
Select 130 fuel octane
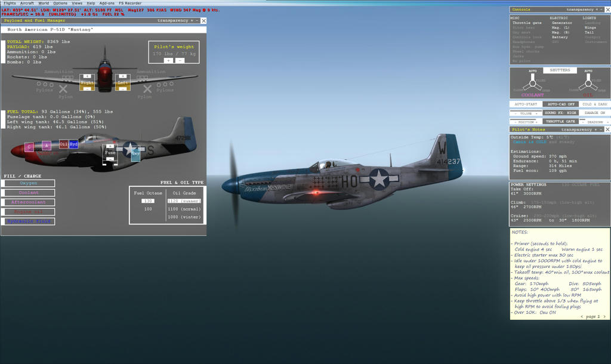148,201
